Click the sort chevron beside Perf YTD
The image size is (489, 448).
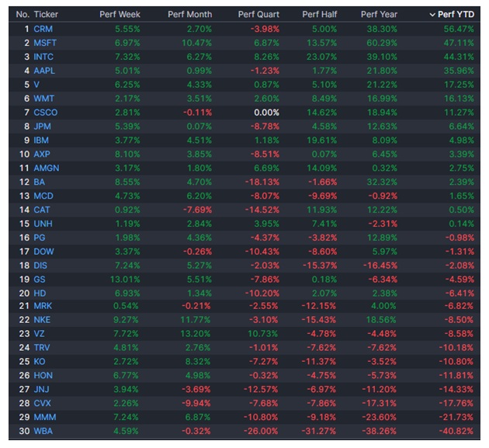(x=432, y=15)
